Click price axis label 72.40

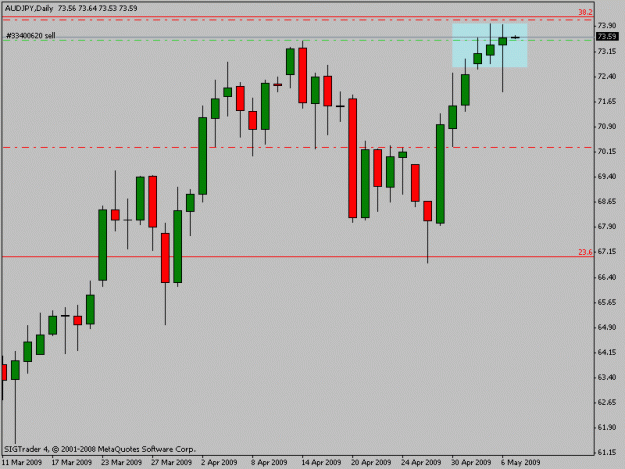pos(607,76)
